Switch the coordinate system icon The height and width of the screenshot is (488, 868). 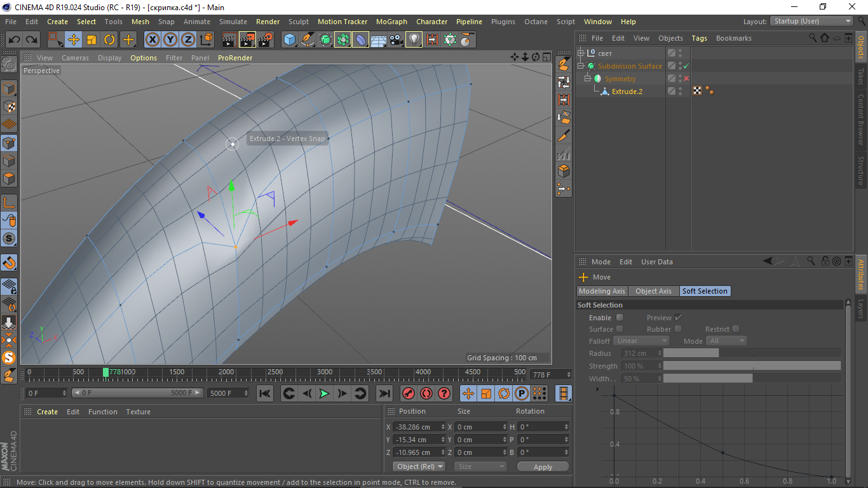[207, 39]
